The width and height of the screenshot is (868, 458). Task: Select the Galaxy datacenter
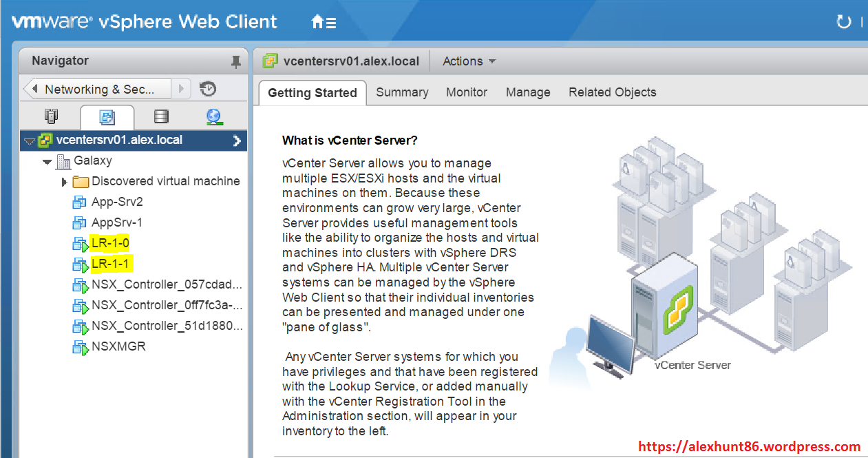[93, 160]
